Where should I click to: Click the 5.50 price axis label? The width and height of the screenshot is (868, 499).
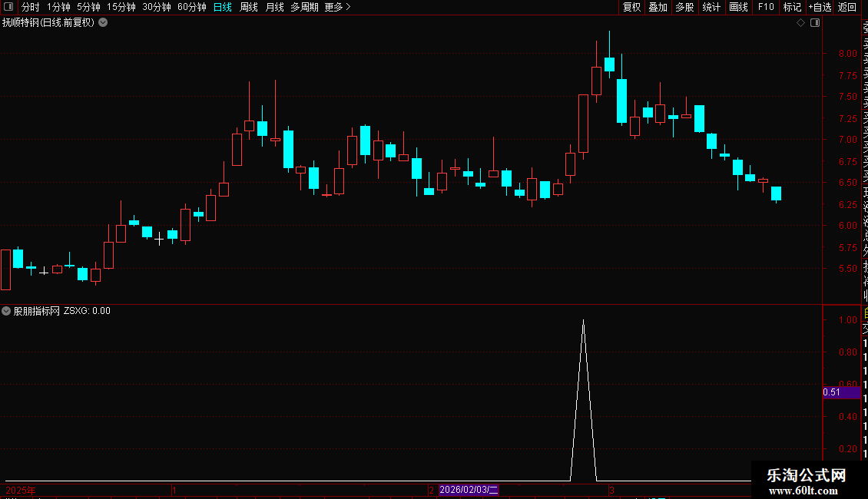pyautogui.click(x=847, y=269)
